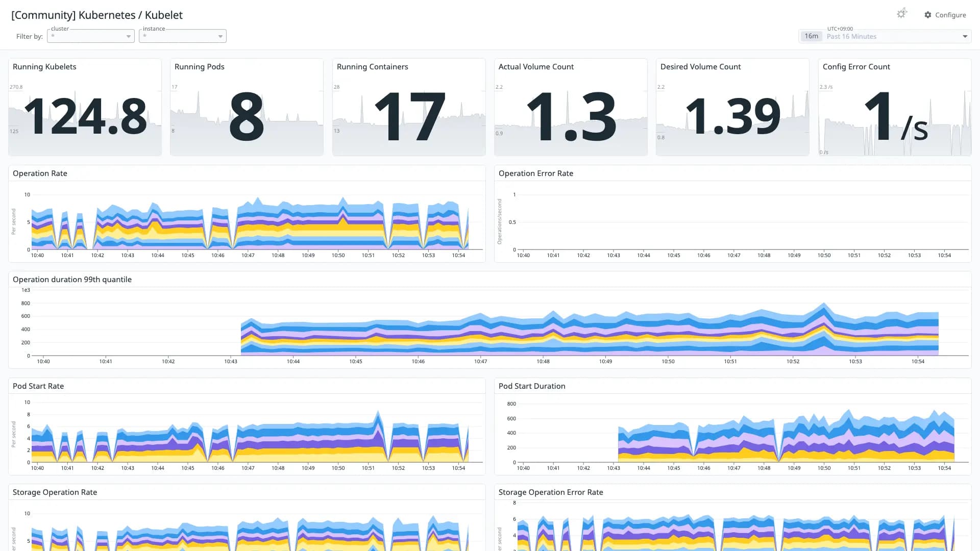Open the Configure button
Screen dimensions: 980x551
[x=945, y=15]
